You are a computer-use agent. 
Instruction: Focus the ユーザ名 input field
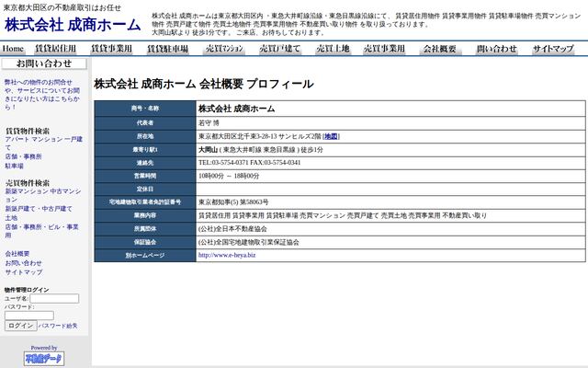click(54, 298)
